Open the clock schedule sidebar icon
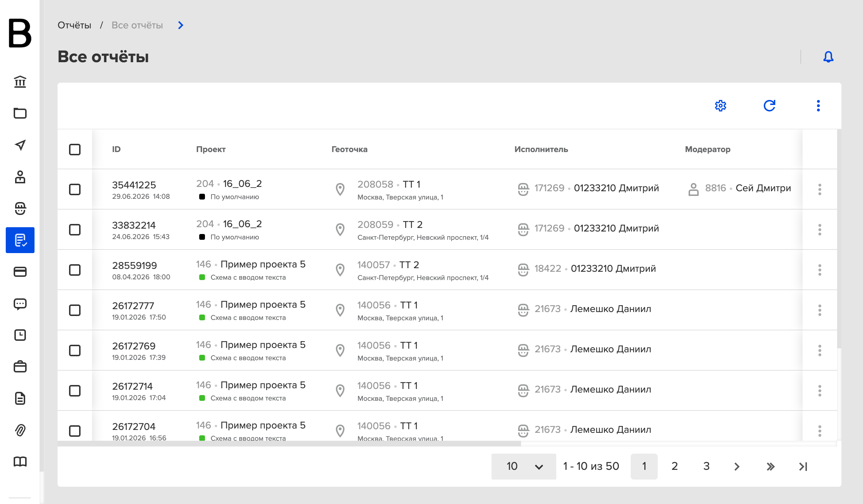 click(x=20, y=335)
